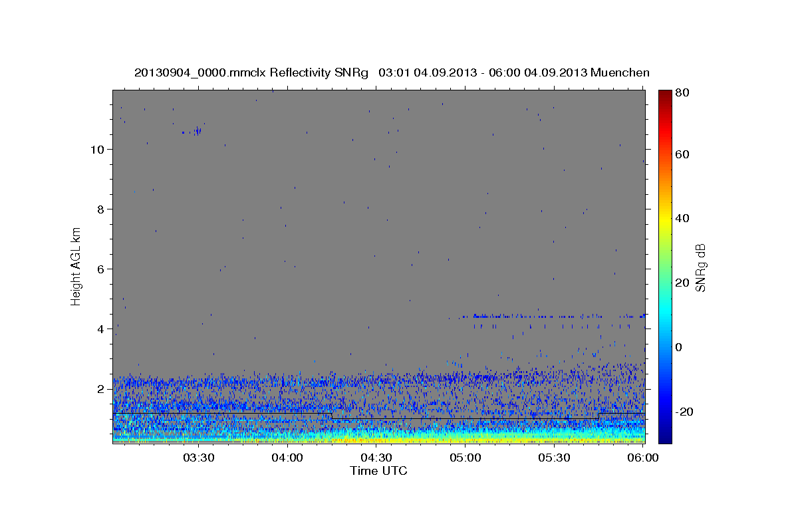Click the plot title starting with 20130904_0000.mmclx
798x532 pixels.
tap(392, 72)
